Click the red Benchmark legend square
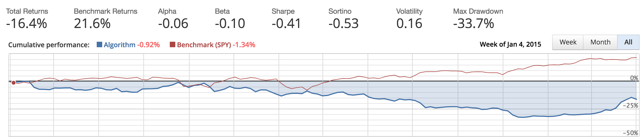The height and width of the screenshot is (140, 644). (x=173, y=44)
